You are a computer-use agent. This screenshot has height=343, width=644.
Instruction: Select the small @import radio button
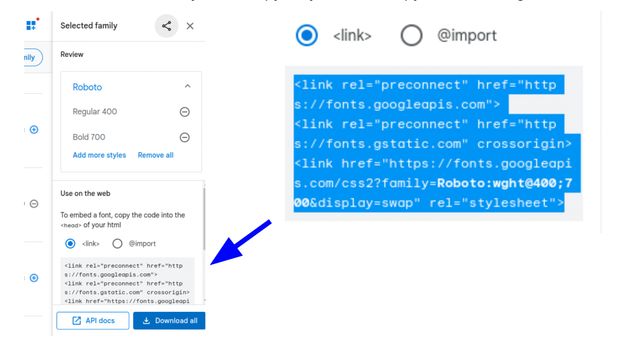(x=117, y=244)
